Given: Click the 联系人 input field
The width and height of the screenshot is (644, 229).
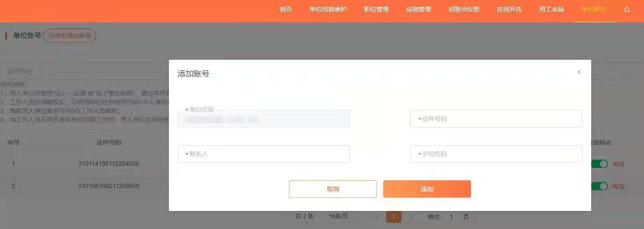Looking at the screenshot, I should click(x=263, y=154).
